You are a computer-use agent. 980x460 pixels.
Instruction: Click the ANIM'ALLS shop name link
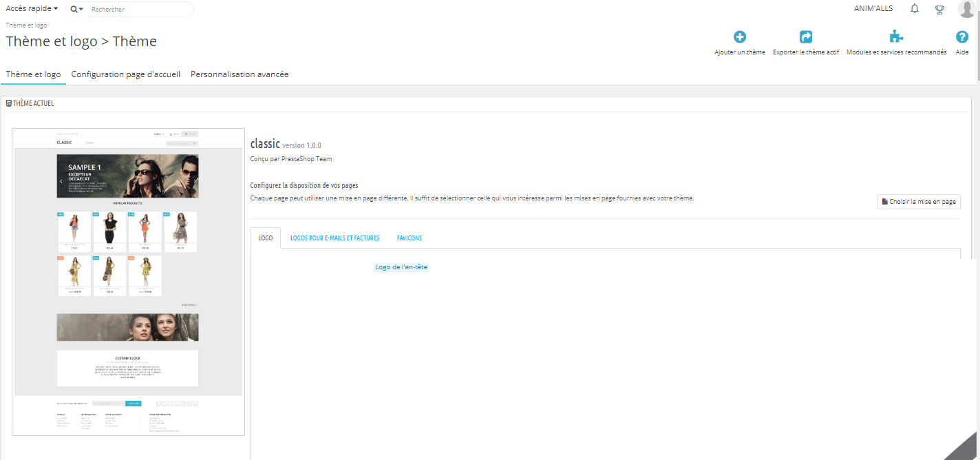click(873, 9)
